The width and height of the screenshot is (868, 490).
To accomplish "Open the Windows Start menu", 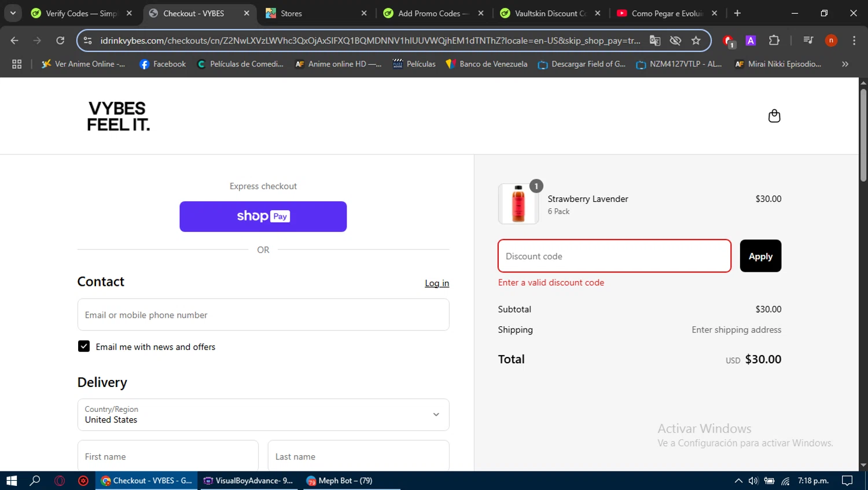I will [x=12, y=481].
